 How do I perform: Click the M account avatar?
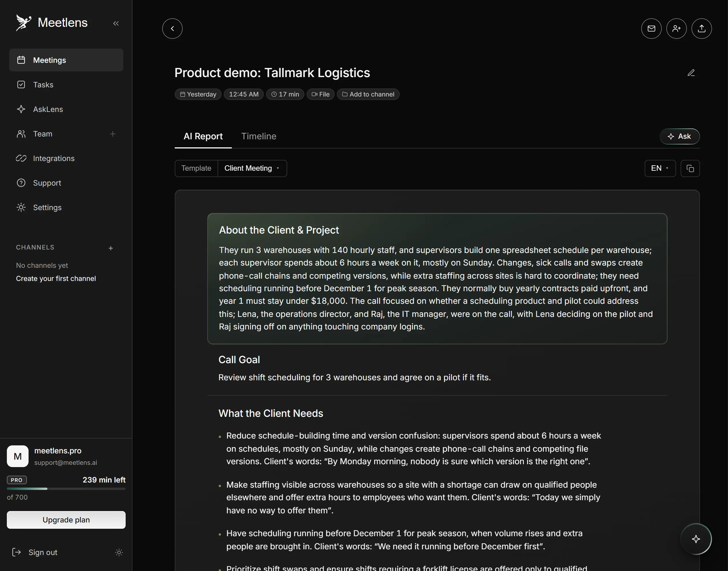tap(18, 456)
